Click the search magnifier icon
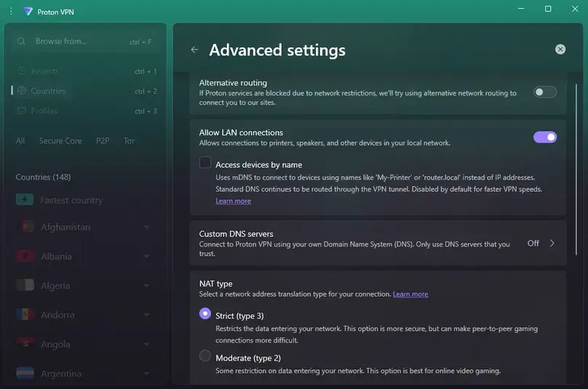Image resolution: width=588 pixels, height=389 pixels. coord(21,41)
